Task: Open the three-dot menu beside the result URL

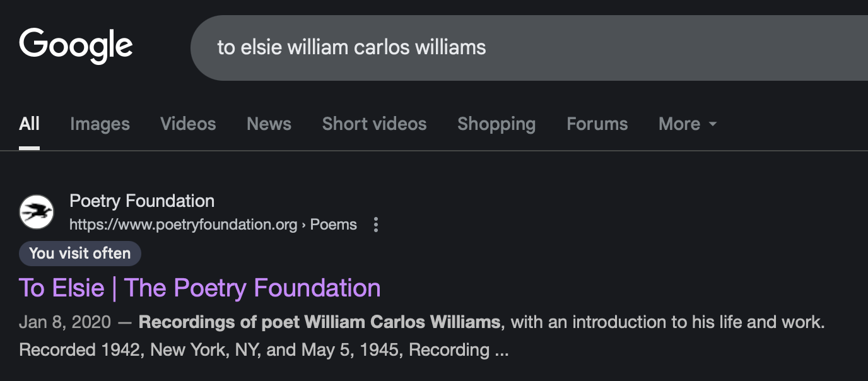Action: click(x=376, y=225)
